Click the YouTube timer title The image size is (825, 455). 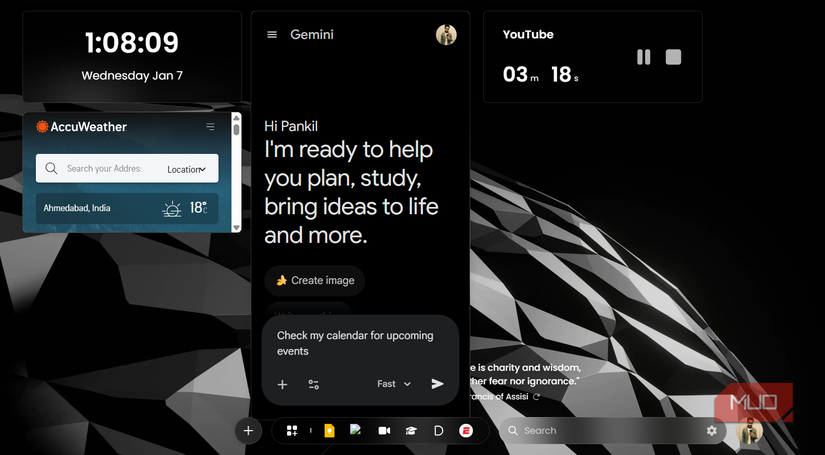[x=528, y=35]
